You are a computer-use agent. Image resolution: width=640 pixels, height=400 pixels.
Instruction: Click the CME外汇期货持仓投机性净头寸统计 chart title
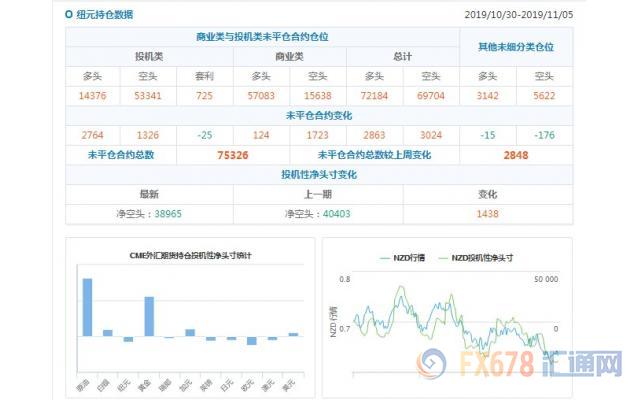pos(190,256)
